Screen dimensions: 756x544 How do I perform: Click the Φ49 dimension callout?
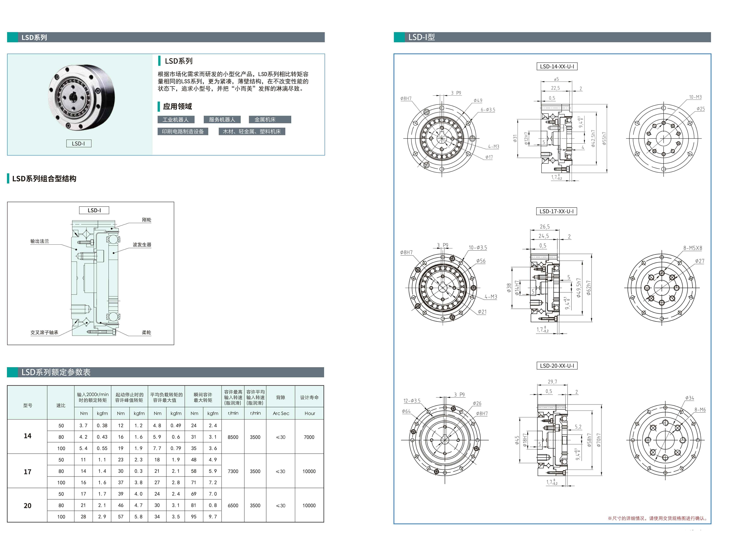pos(478,100)
